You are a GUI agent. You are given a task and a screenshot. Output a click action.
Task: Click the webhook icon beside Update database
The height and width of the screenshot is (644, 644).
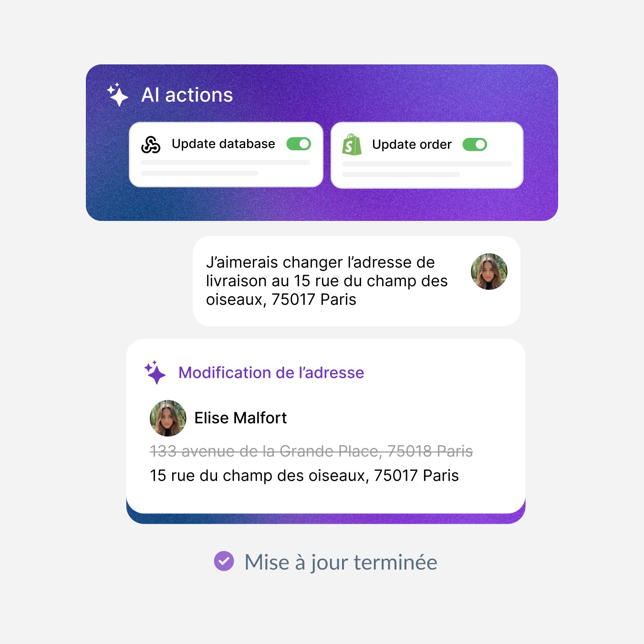point(151,144)
